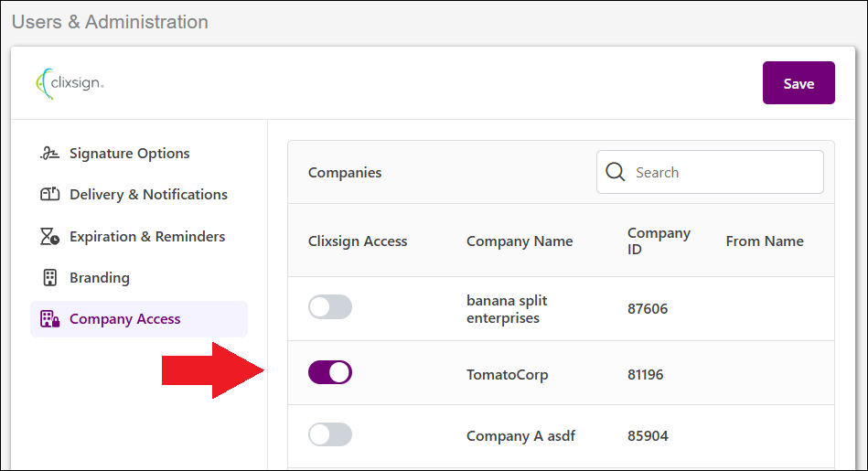Click the Clixsign logo

pyautogui.click(x=70, y=83)
